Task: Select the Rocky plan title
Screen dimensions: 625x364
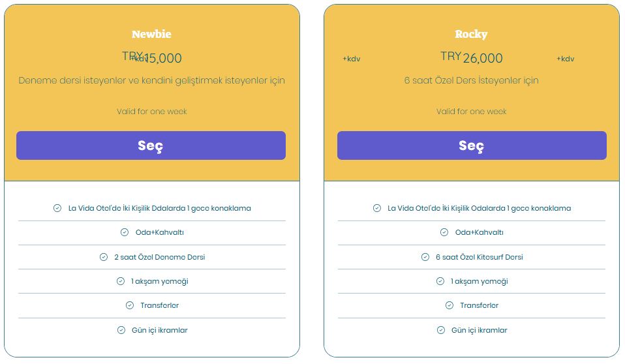Action: coord(471,34)
